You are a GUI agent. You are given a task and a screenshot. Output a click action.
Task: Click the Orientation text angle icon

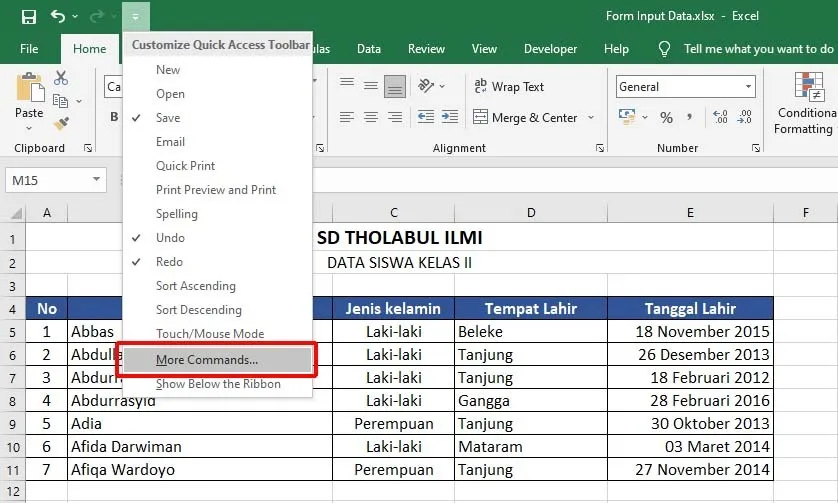427,87
